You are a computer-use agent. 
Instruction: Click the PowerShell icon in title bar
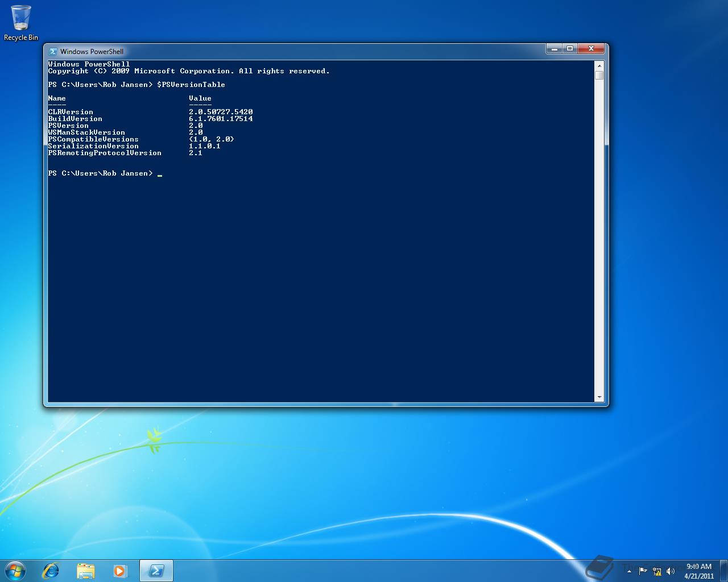53,51
